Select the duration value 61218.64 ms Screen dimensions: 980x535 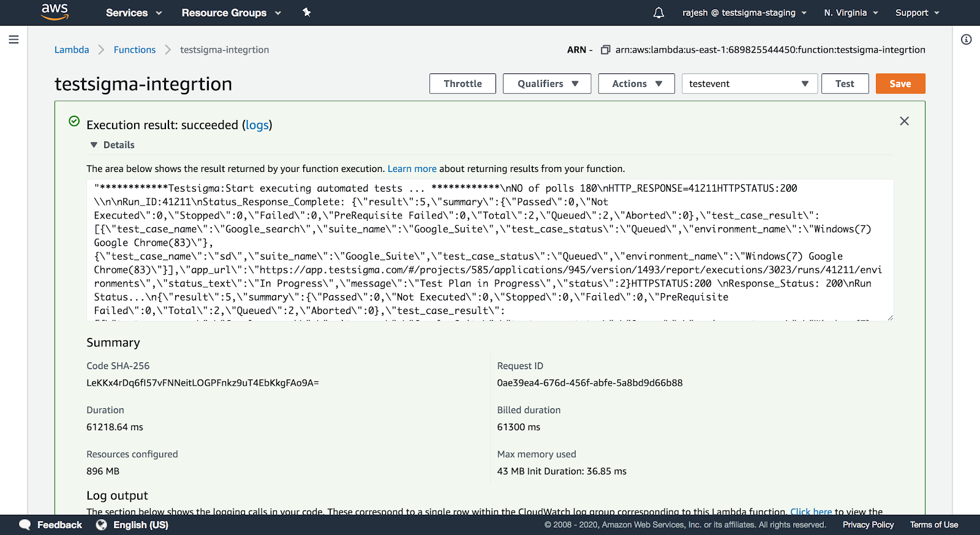pyautogui.click(x=115, y=427)
